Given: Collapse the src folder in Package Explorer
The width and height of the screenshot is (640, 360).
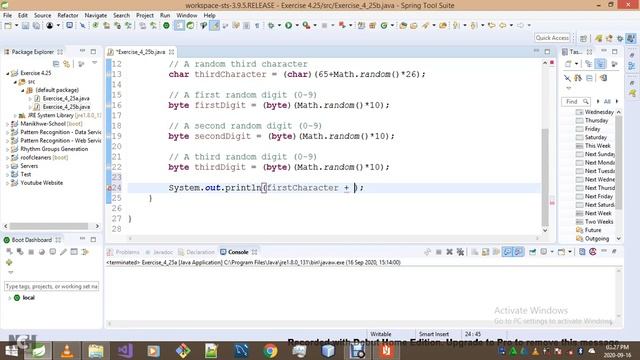Looking at the screenshot, I should point(15,82).
